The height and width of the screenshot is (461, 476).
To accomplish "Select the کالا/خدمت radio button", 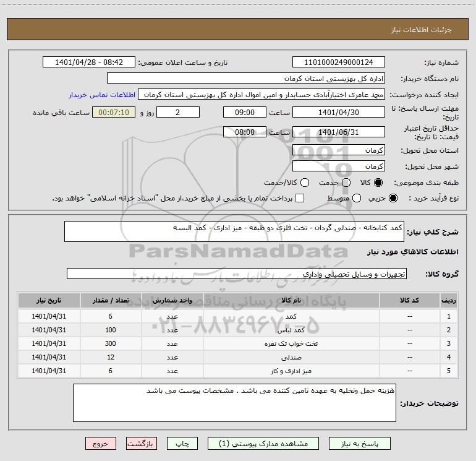I will coord(305,183).
